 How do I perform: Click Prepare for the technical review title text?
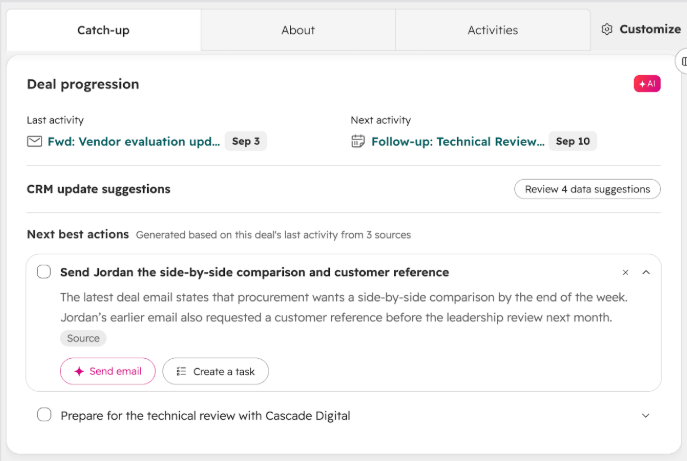coord(205,415)
